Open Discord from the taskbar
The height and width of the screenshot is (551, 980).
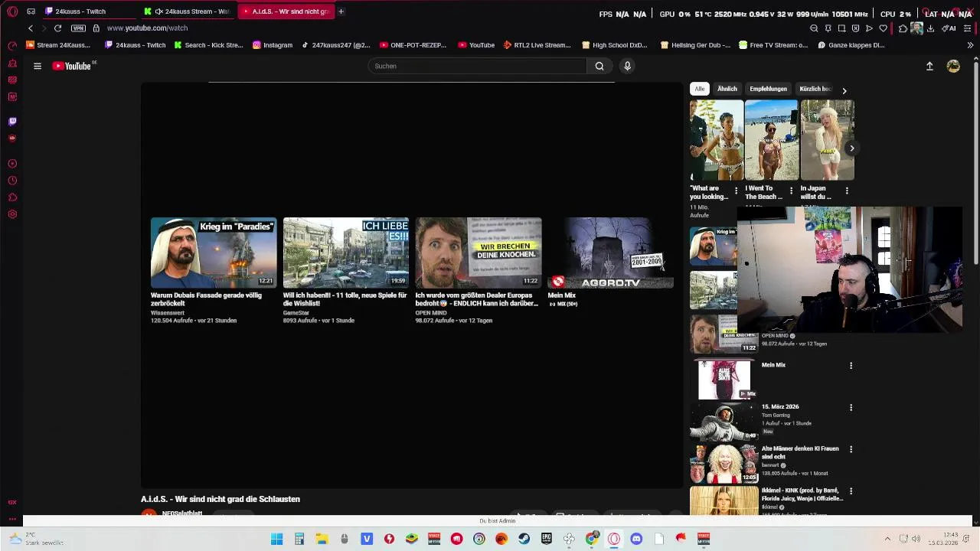coord(636,540)
